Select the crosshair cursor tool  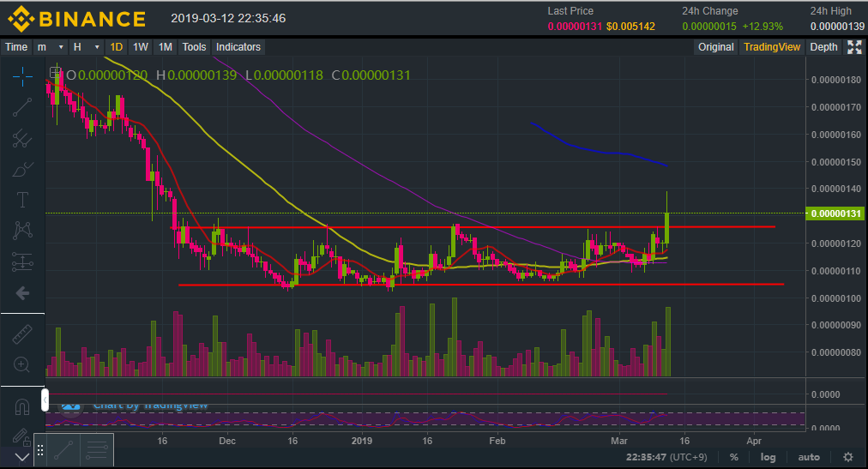click(x=22, y=75)
